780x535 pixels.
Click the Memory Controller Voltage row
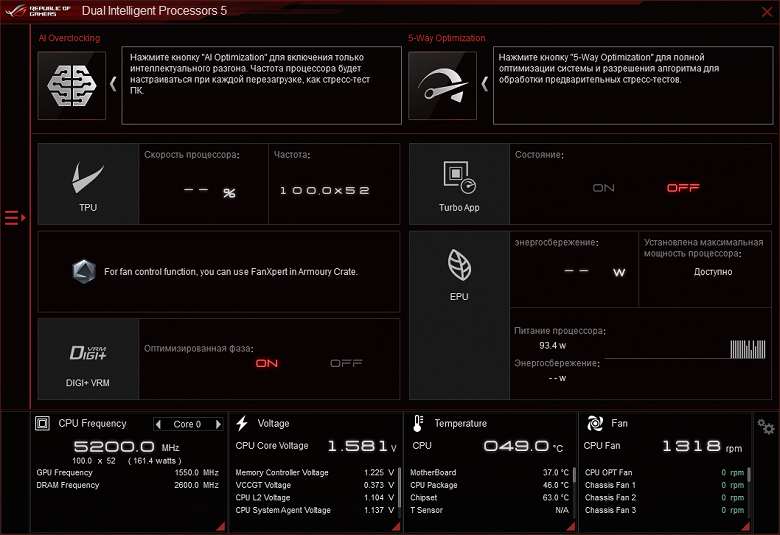tap(314, 473)
